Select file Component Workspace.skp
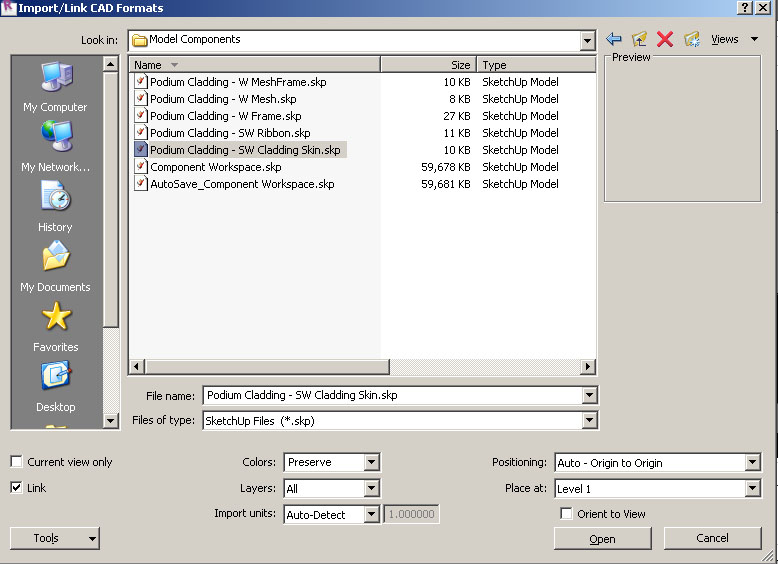 [216, 166]
